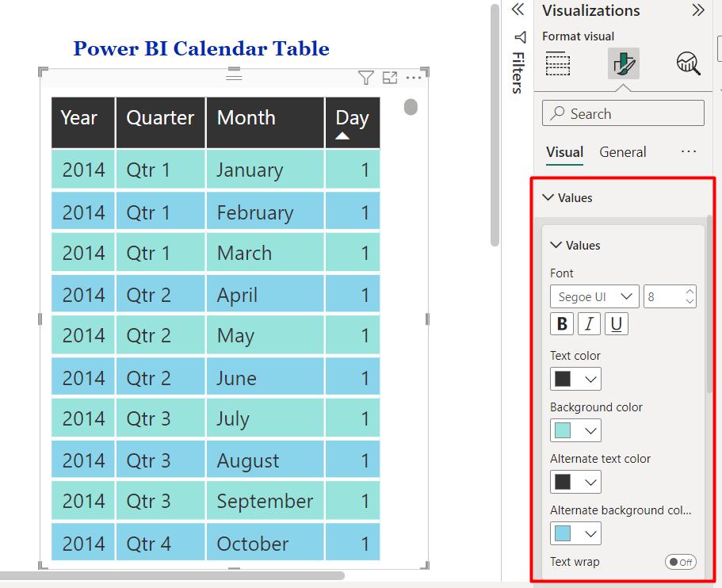The height and width of the screenshot is (588, 722).
Task: Increase font size with the up stepper arrow
Action: 690,292
